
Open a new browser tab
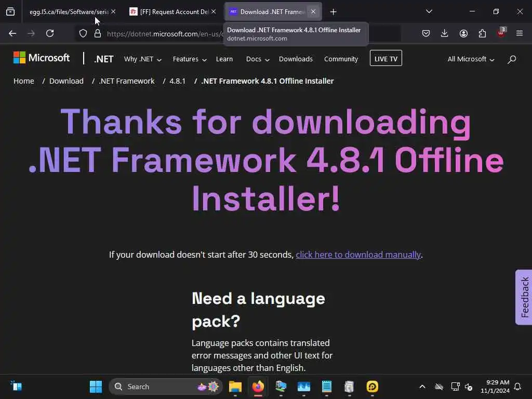click(333, 12)
